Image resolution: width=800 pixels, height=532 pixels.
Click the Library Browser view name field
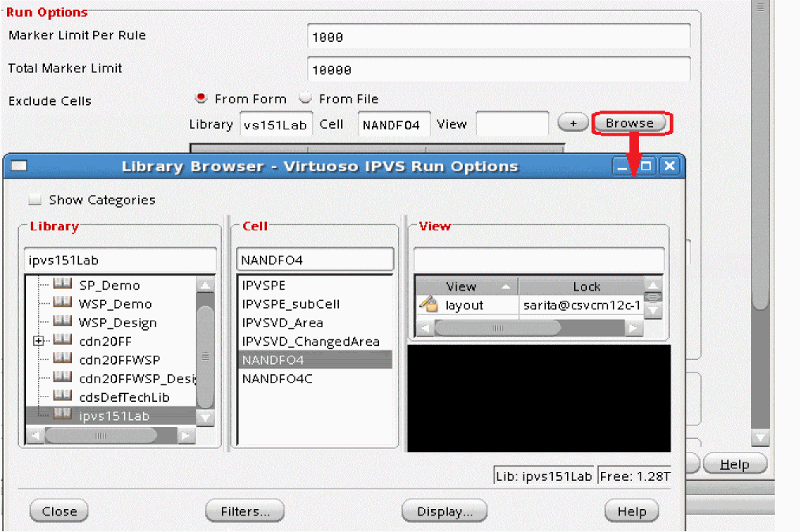[539, 260]
